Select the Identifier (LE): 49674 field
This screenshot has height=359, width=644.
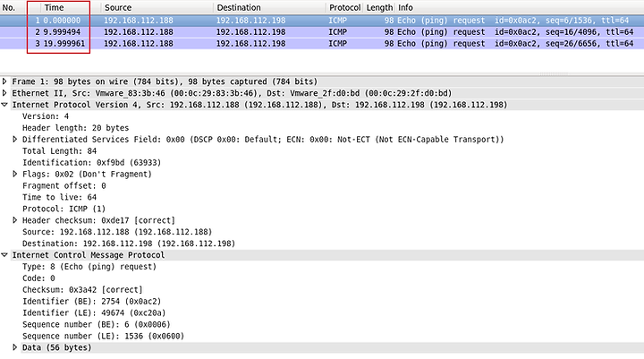(94, 313)
